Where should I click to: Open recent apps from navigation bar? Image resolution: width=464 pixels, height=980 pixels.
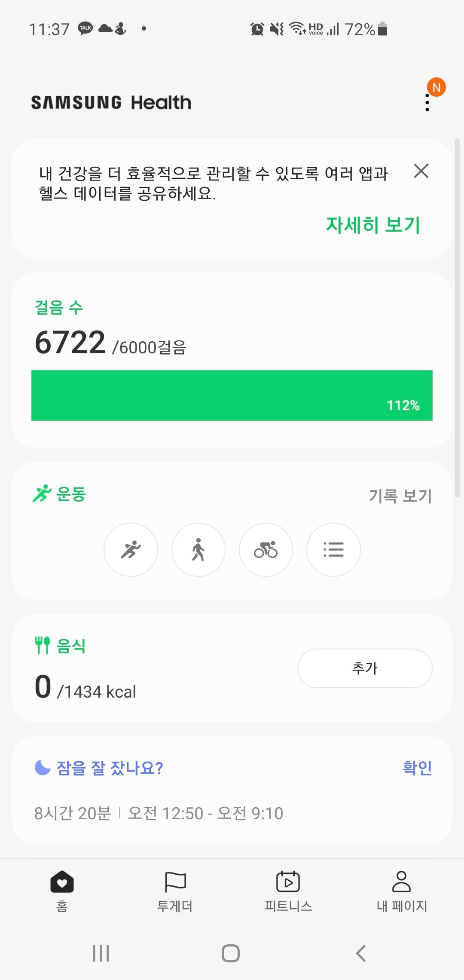[x=101, y=953]
